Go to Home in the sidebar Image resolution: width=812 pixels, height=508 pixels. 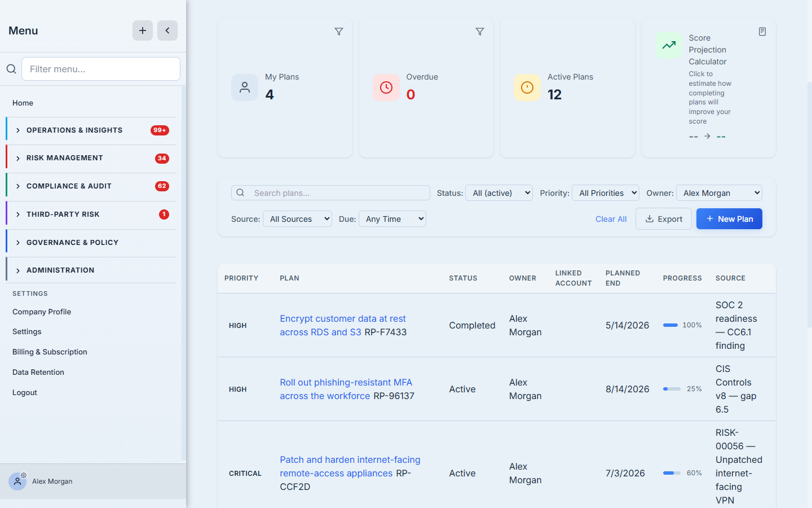[23, 103]
